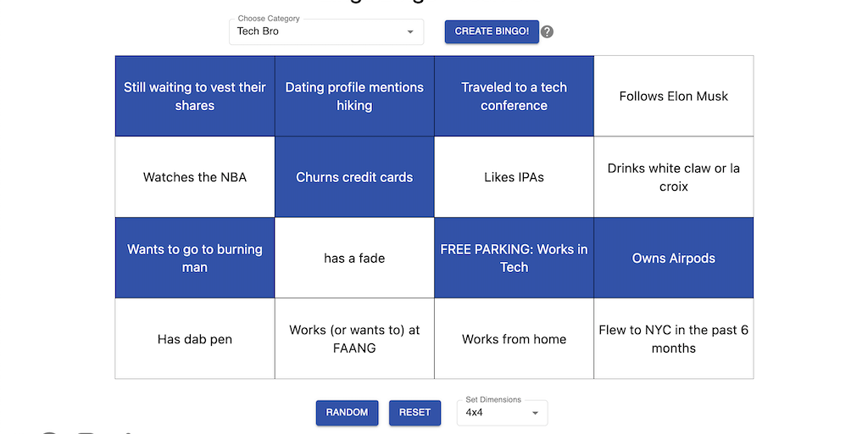Viewport: 868px width, 434px height.
Task: Click the Tech Bro category dropdown arrow
Action: coord(410,32)
